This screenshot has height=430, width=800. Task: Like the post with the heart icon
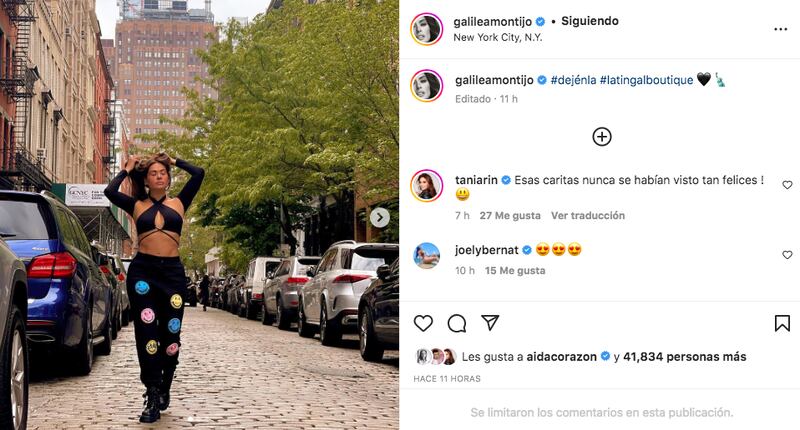point(423,323)
